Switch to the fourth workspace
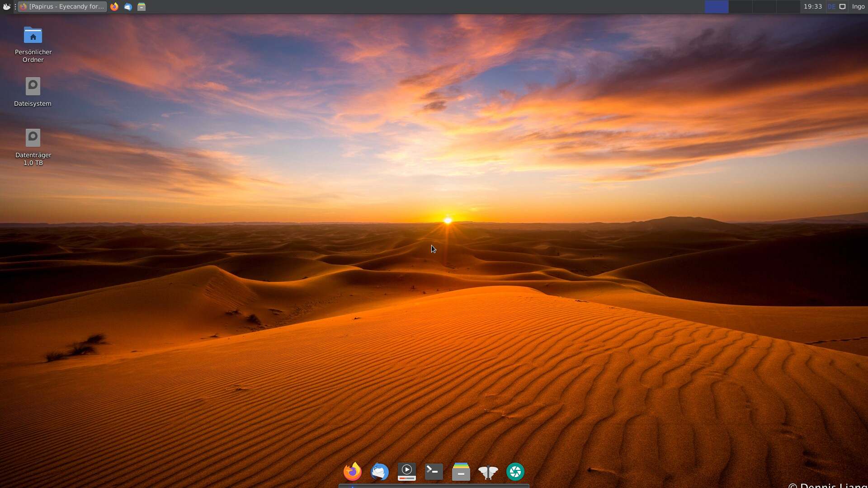868x488 pixels. (788, 7)
